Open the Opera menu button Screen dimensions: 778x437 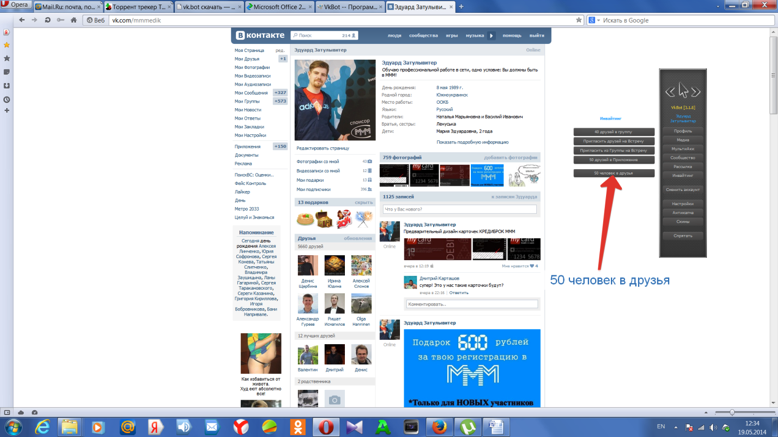16,5
